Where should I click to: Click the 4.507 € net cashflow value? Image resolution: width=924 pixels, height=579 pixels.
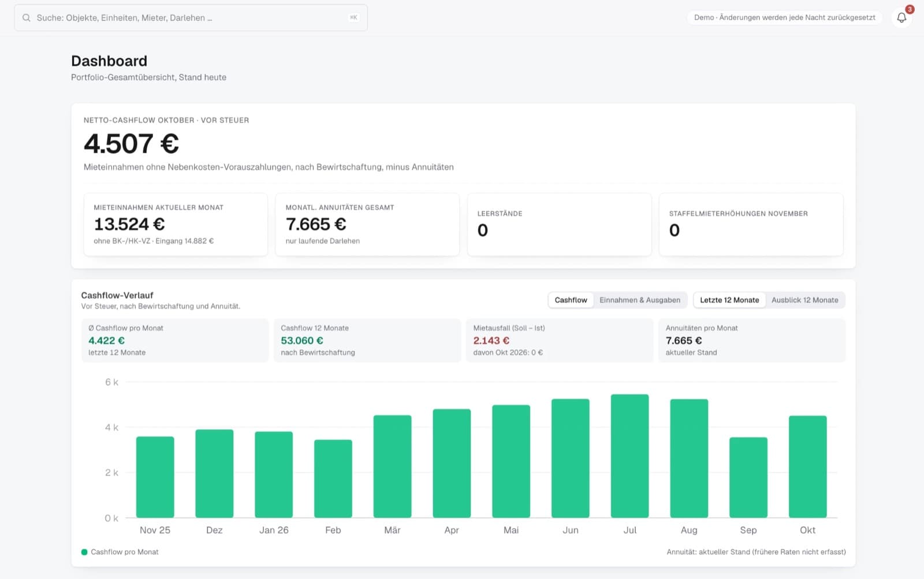pyautogui.click(x=131, y=143)
